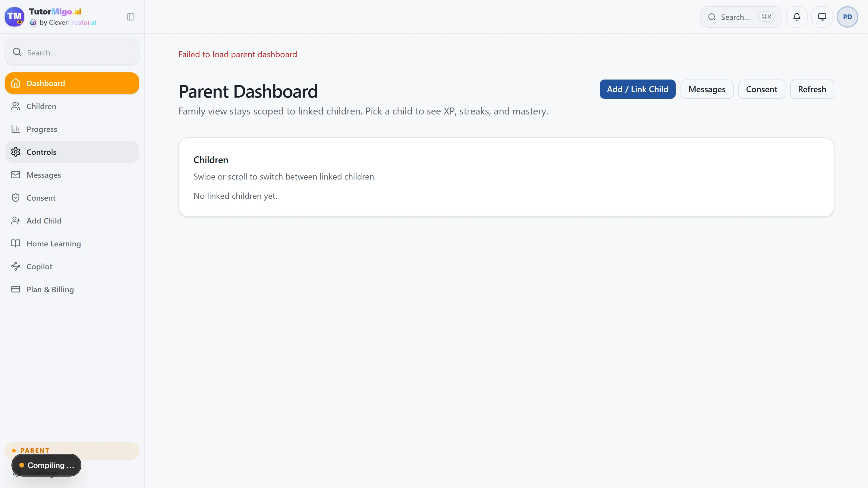
Task: Click the PARENT role badge
Action: point(72,451)
